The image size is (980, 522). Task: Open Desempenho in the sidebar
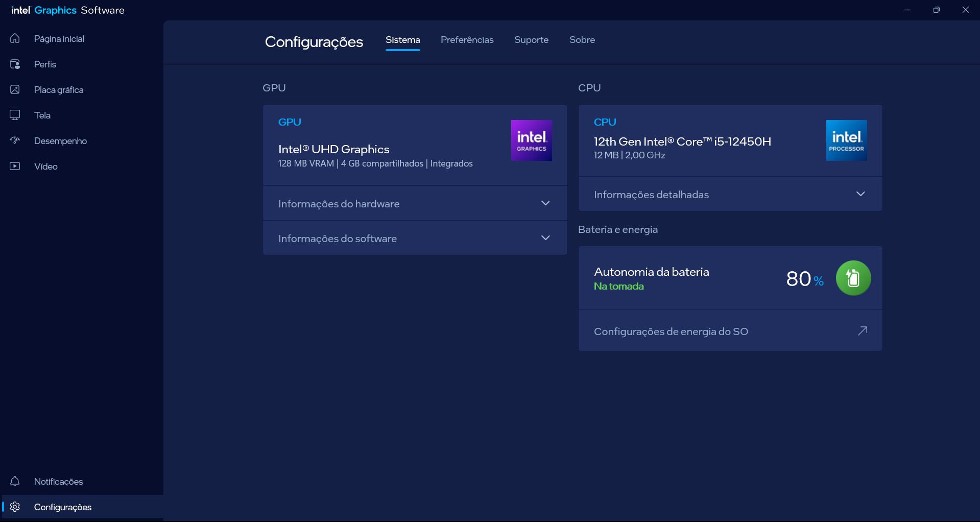click(x=82, y=140)
